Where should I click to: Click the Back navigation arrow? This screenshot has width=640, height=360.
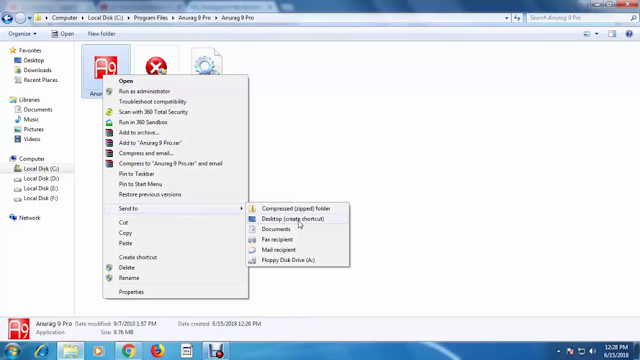(x=7, y=18)
